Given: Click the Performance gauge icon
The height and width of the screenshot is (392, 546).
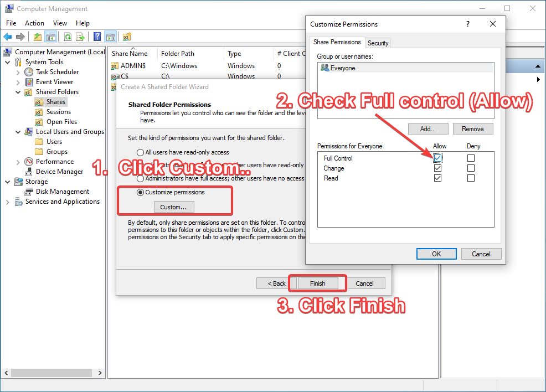Looking at the screenshot, I should [29, 162].
